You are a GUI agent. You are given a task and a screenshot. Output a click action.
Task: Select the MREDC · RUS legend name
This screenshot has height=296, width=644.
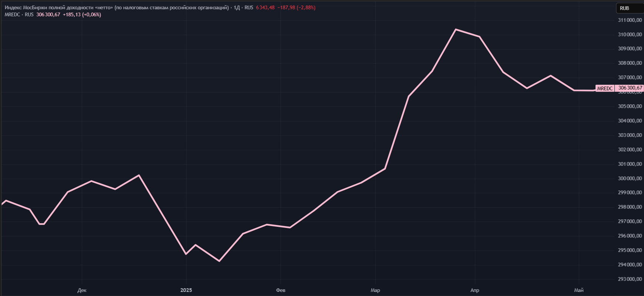[19, 15]
